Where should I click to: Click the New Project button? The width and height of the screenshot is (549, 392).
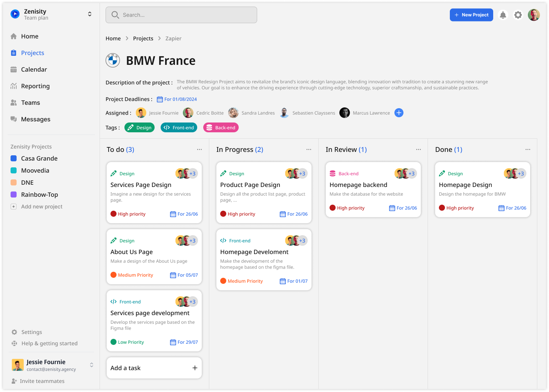[x=471, y=15]
